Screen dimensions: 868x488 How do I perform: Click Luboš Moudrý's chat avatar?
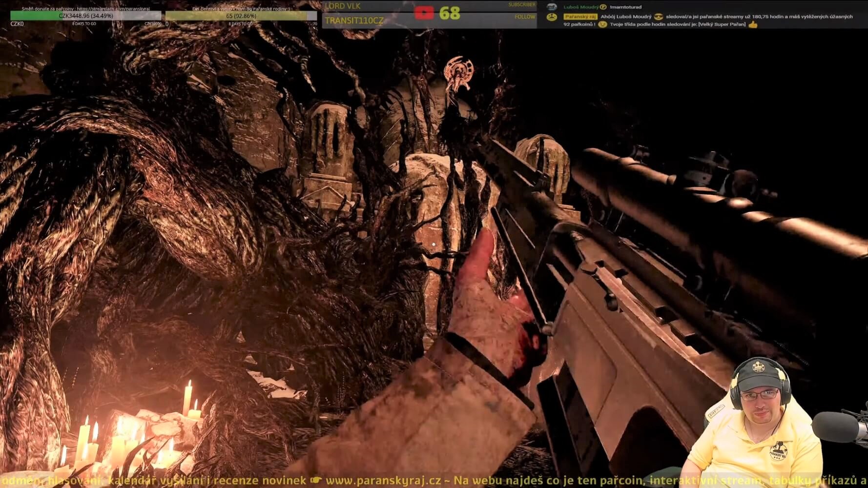552,7
